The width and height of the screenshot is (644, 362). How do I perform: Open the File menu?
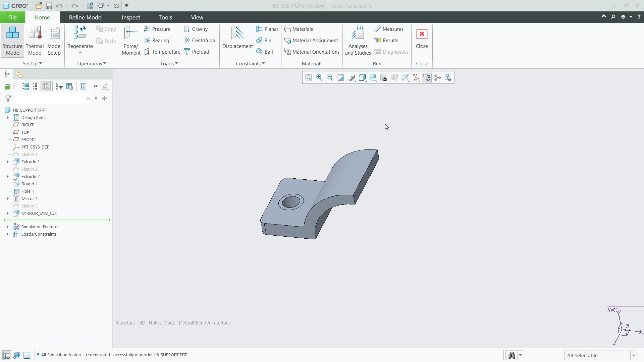12,17
